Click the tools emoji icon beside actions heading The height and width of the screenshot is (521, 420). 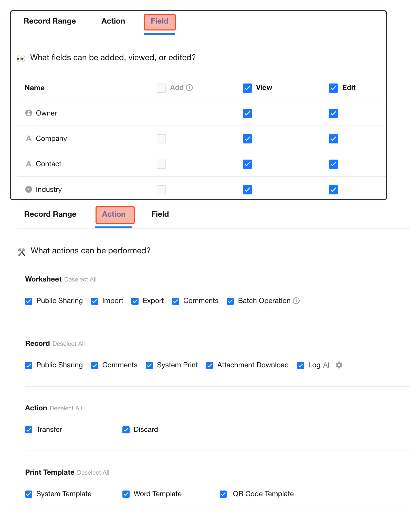click(22, 252)
